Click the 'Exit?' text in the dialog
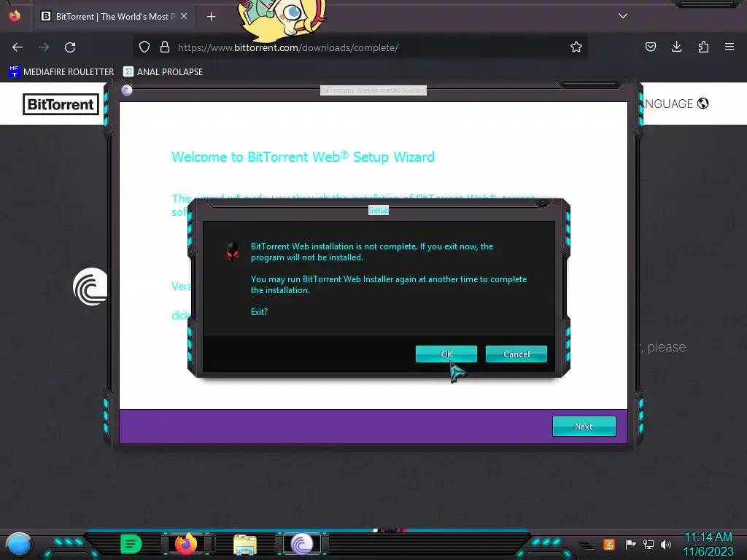Viewport: 747px width, 560px height. click(259, 311)
